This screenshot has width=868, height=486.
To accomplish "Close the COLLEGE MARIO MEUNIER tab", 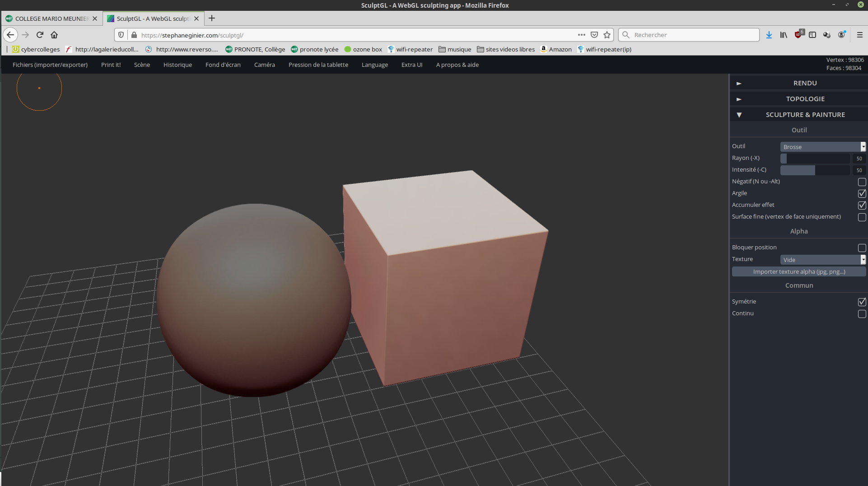I will click(x=95, y=19).
